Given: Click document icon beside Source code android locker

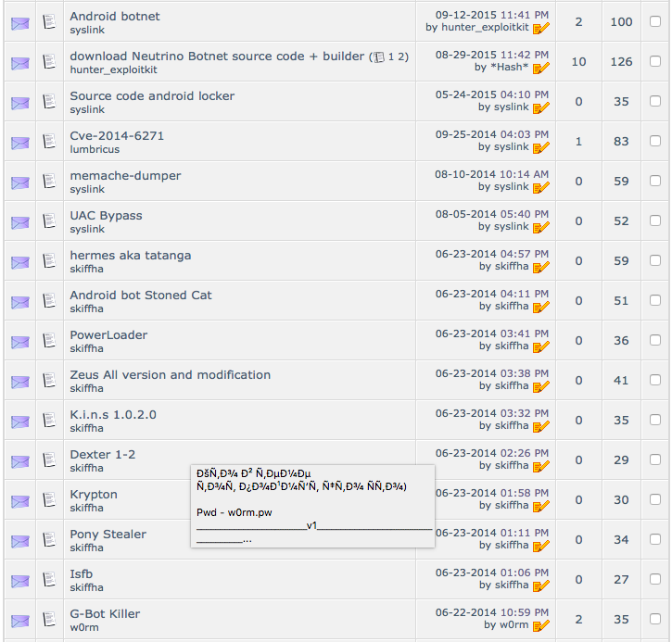Looking at the screenshot, I should 50,101.
